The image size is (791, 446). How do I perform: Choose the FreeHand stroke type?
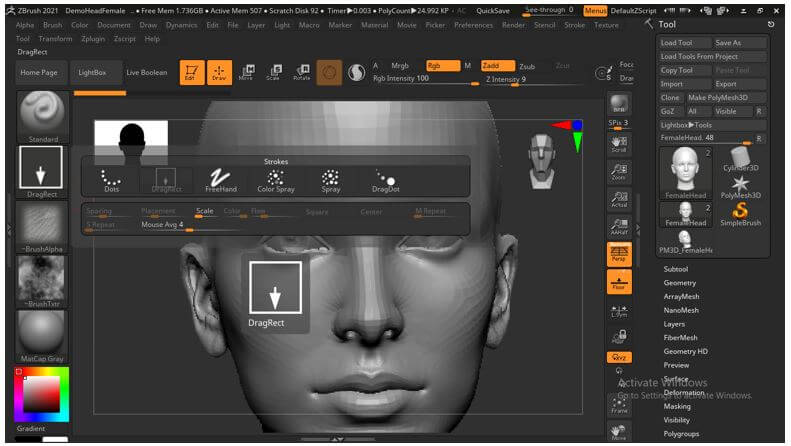pyautogui.click(x=220, y=181)
